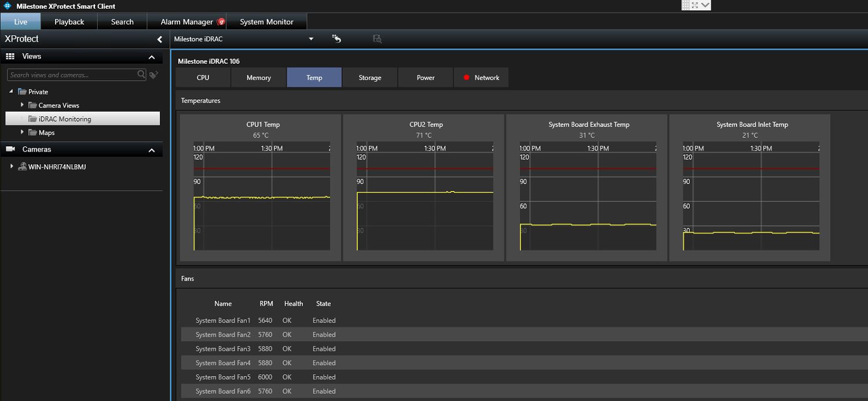Image resolution: width=868 pixels, height=401 pixels.
Task: View the Power tab in iDRAC
Action: coord(426,78)
